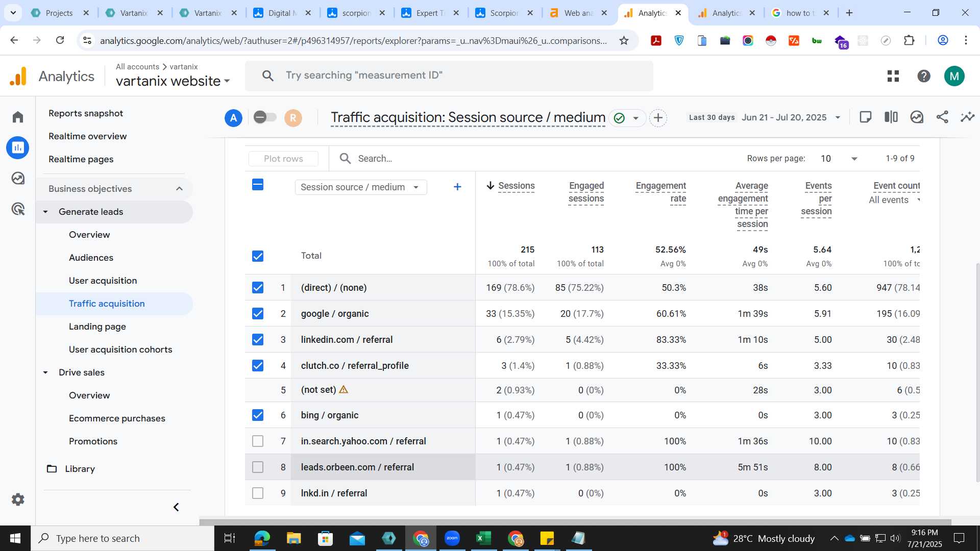This screenshot has width=980, height=551.
Task: Switch to 'how to' Google browser tab
Action: coord(799,13)
